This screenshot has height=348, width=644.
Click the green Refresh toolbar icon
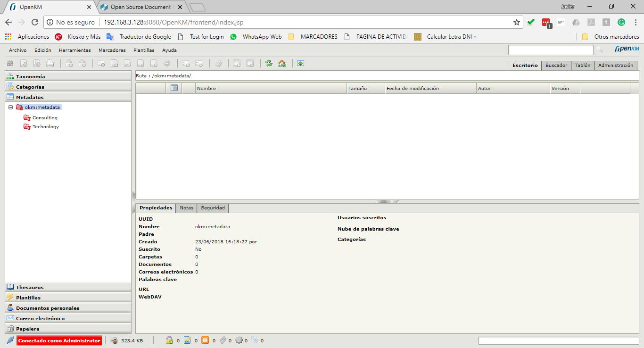(269, 63)
